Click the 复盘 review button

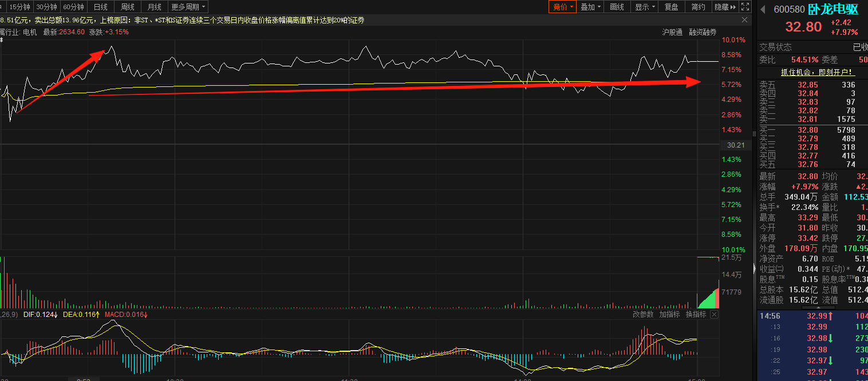coord(672,7)
